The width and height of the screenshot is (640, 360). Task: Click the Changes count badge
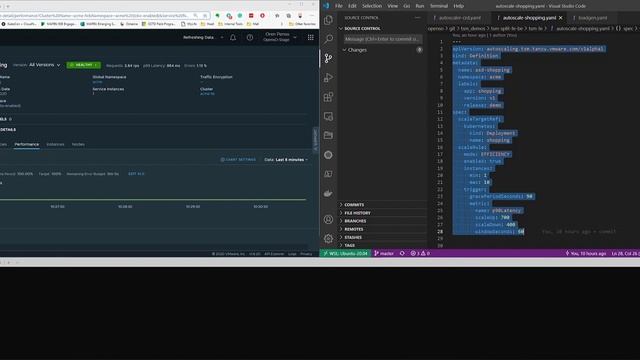[419, 50]
